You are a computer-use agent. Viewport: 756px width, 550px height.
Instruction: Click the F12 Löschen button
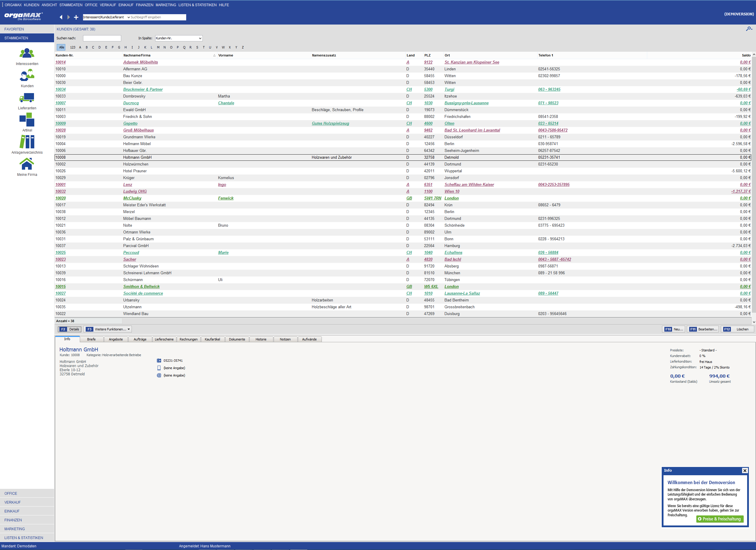738,329
